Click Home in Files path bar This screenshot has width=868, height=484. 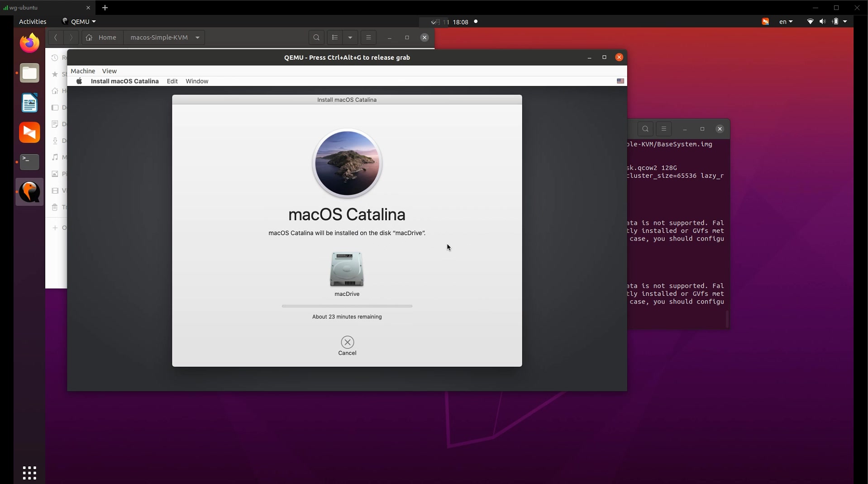(x=102, y=38)
